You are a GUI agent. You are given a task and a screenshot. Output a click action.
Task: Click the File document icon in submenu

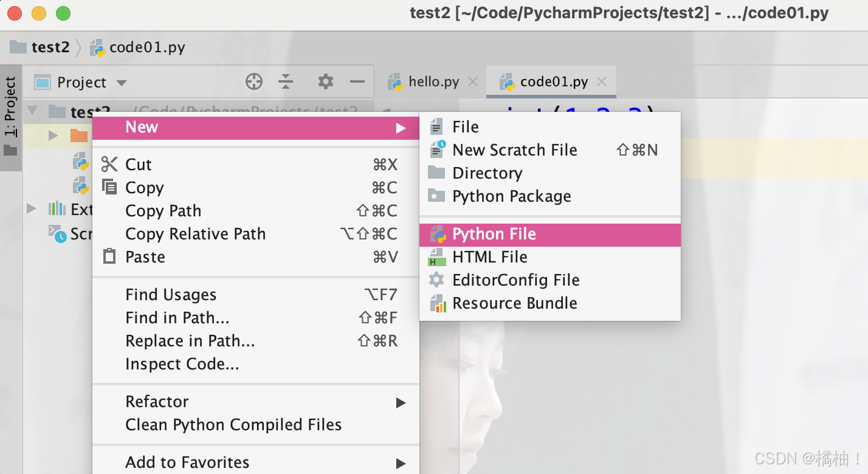click(436, 127)
